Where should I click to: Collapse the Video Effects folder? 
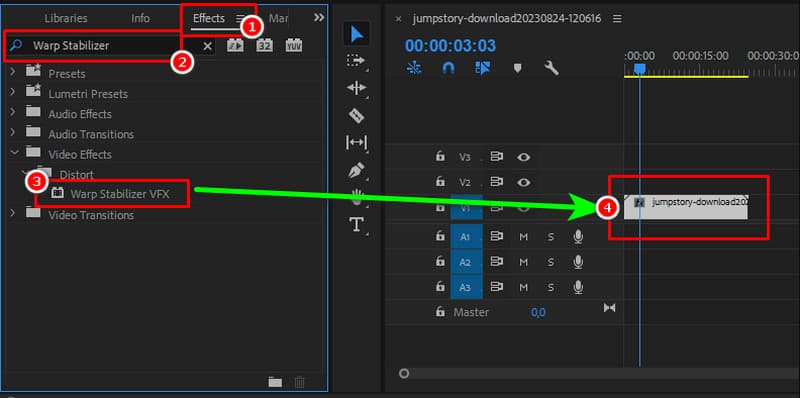pos(14,153)
